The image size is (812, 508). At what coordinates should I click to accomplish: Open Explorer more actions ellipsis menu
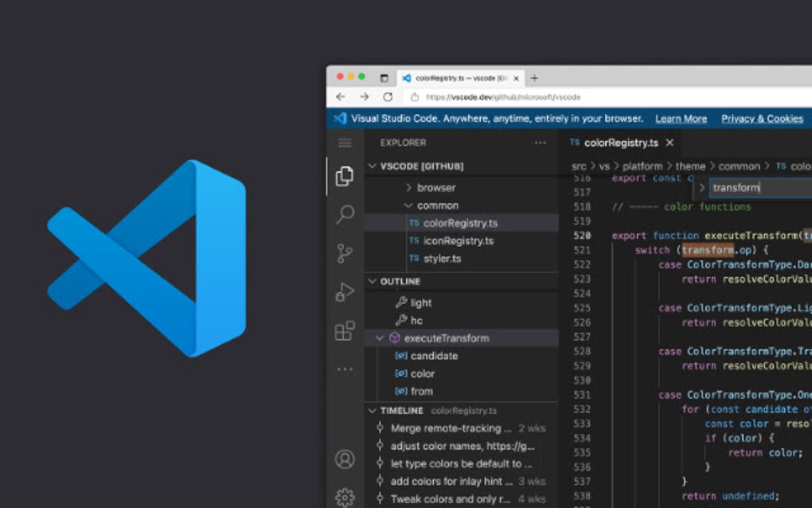pos(541,143)
